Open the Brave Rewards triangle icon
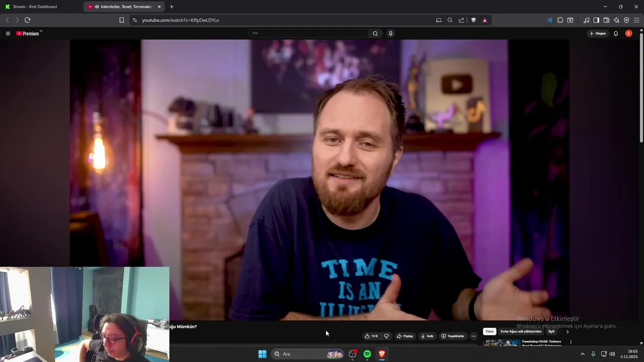Screen dimensions: 644x362 coord(485,20)
